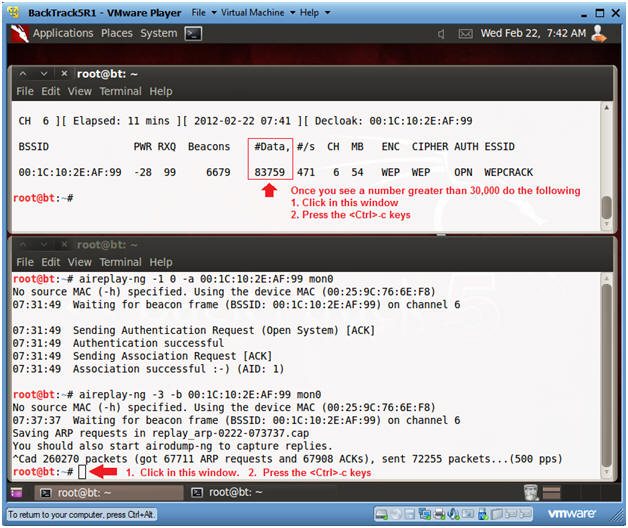Click the user account icon in top panel
The image size is (628, 528).
(599, 33)
